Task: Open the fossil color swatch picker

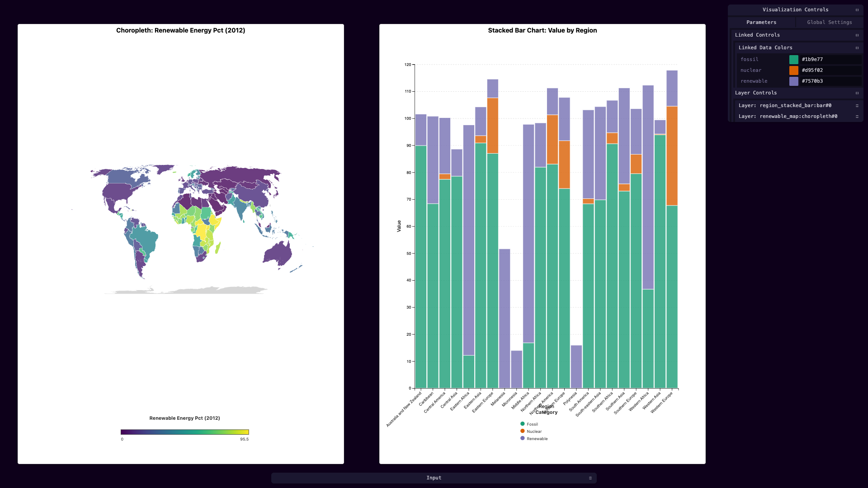Action: point(793,60)
